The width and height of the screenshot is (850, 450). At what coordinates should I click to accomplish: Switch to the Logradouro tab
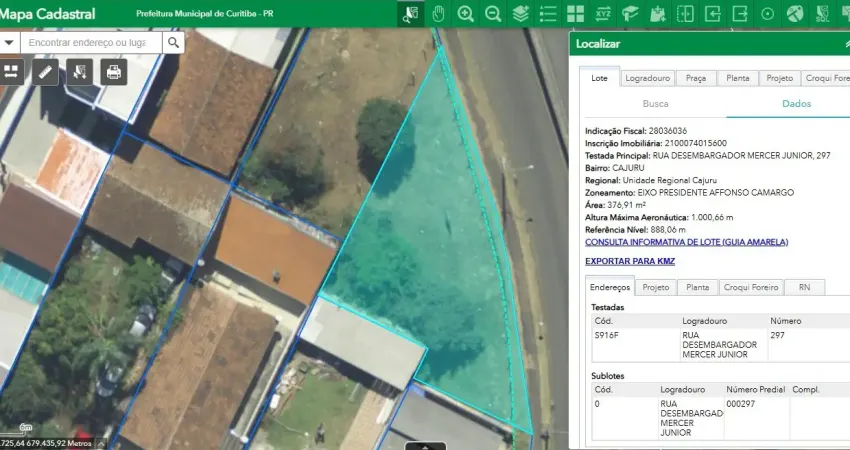coord(647,78)
